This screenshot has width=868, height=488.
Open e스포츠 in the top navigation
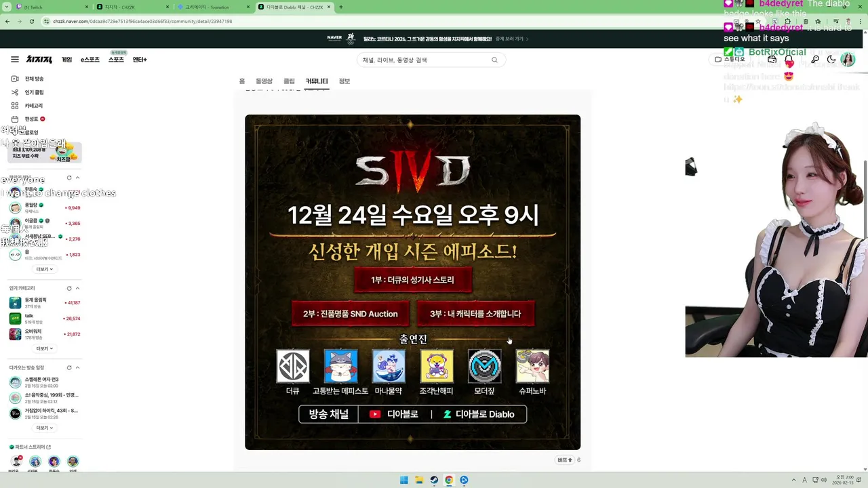click(x=90, y=60)
